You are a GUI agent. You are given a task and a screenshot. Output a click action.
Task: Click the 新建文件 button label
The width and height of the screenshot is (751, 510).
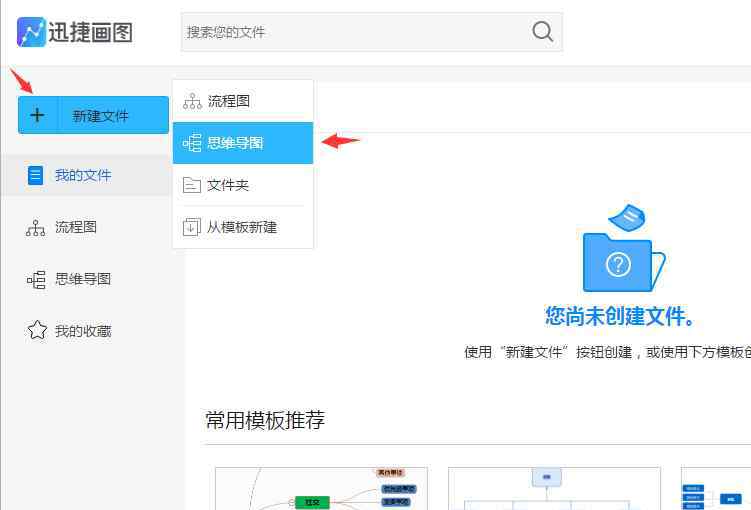101,115
